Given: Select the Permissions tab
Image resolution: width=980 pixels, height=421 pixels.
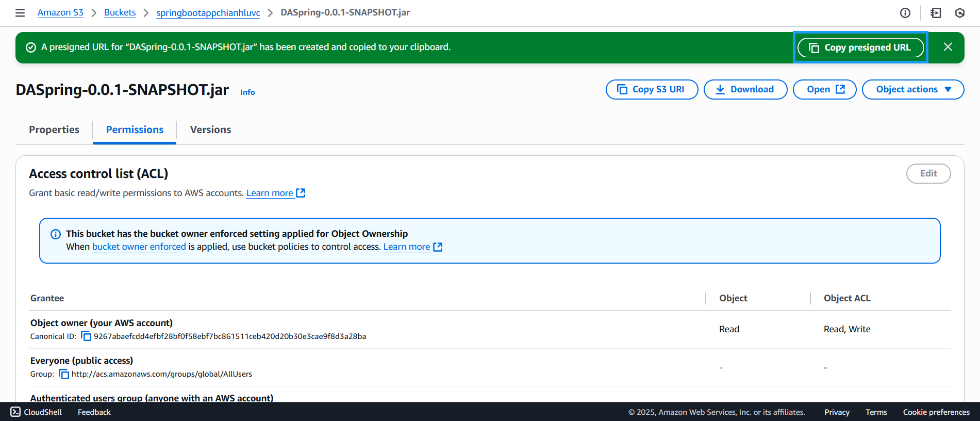Looking at the screenshot, I should [x=135, y=129].
